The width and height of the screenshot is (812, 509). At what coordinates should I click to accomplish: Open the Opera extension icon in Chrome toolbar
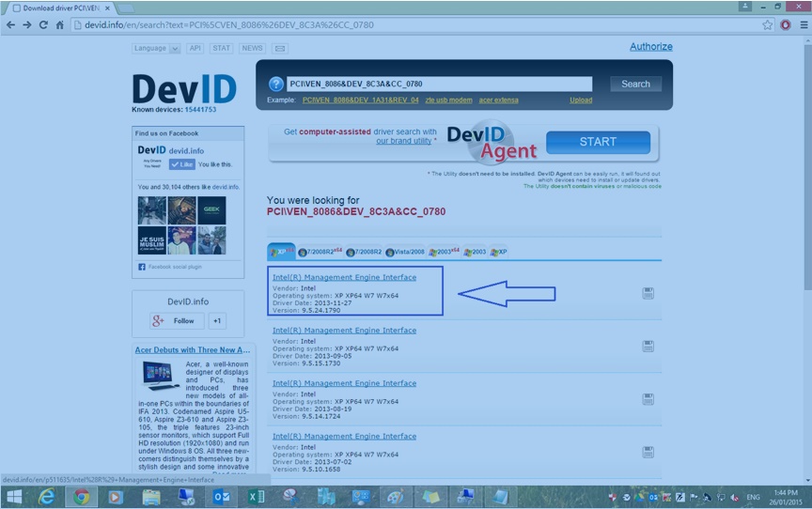[x=786, y=24]
